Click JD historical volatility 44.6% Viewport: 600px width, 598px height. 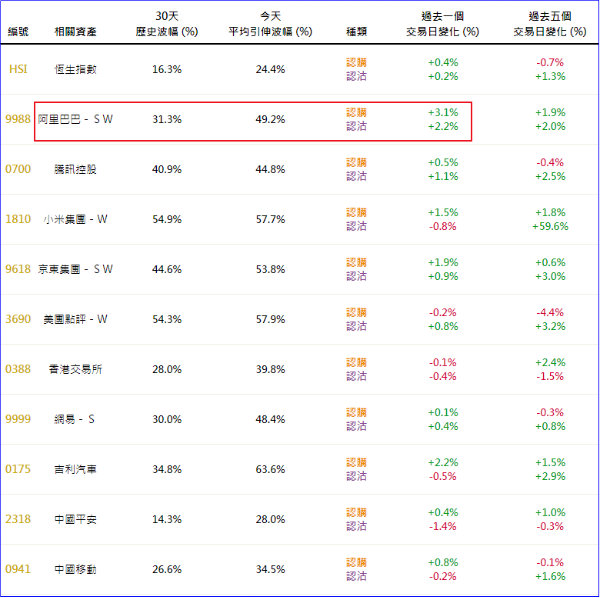coord(167,269)
